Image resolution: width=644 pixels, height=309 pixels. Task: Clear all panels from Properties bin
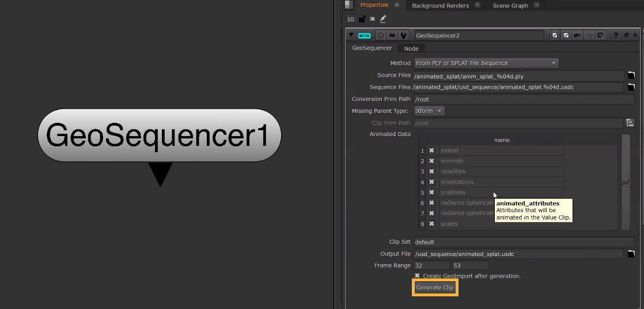click(x=372, y=19)
